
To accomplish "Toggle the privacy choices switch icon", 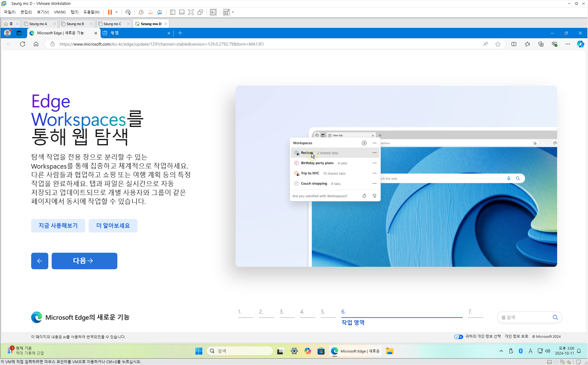I will (x=458, y=337).
